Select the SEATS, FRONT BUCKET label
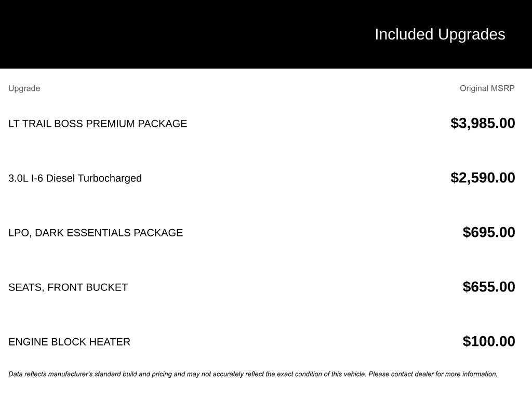The image size is (532, 399). pyautogui.click(x=68, y=287)
